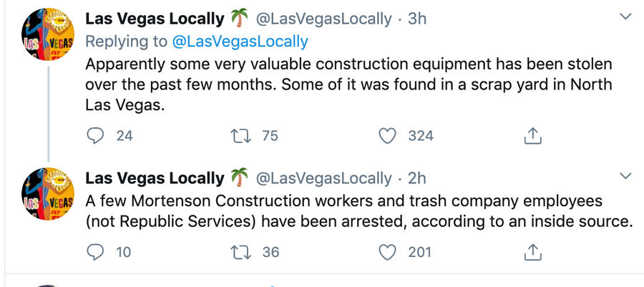This screenshot has height=287, width=644.
Task: Click Las Vegas Locally name on first tweet
Action: 155,19
